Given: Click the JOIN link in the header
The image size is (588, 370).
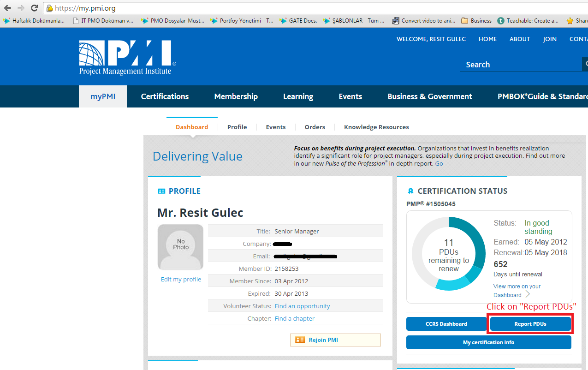Looking at the screenshot, I should (550, 39).
